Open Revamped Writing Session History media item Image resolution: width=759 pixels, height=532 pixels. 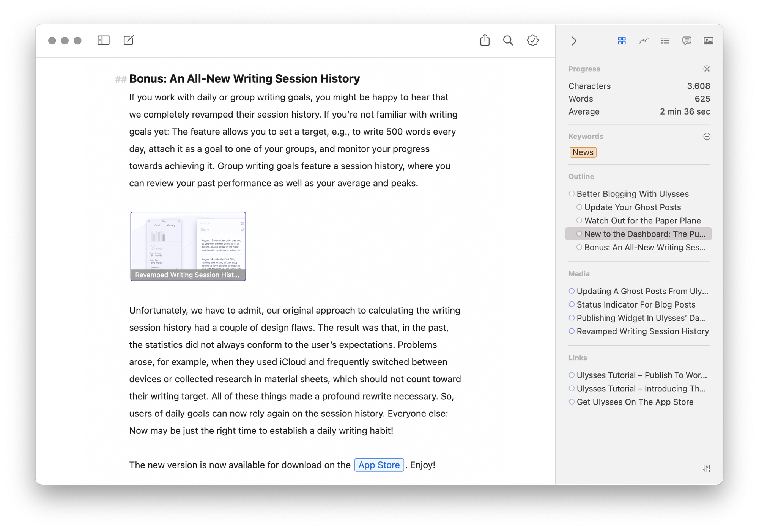pos(642,331)
